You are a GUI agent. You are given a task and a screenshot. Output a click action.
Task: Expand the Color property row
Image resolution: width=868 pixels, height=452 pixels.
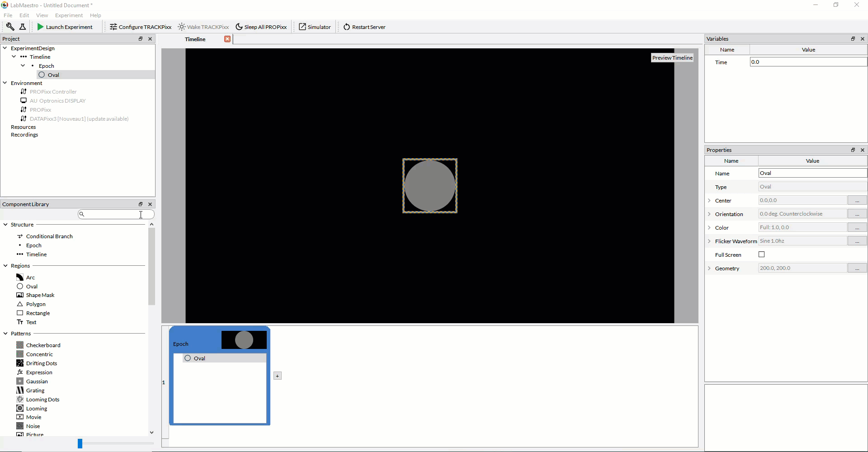coord(709,228)
